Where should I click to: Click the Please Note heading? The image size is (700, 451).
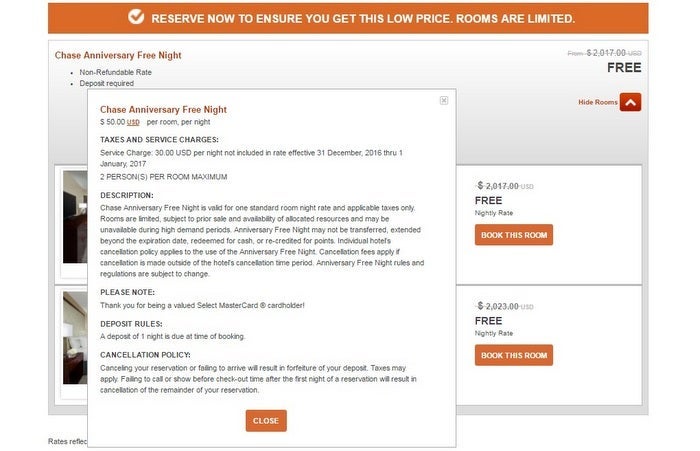pyautogui.click(x=127, y=292)
